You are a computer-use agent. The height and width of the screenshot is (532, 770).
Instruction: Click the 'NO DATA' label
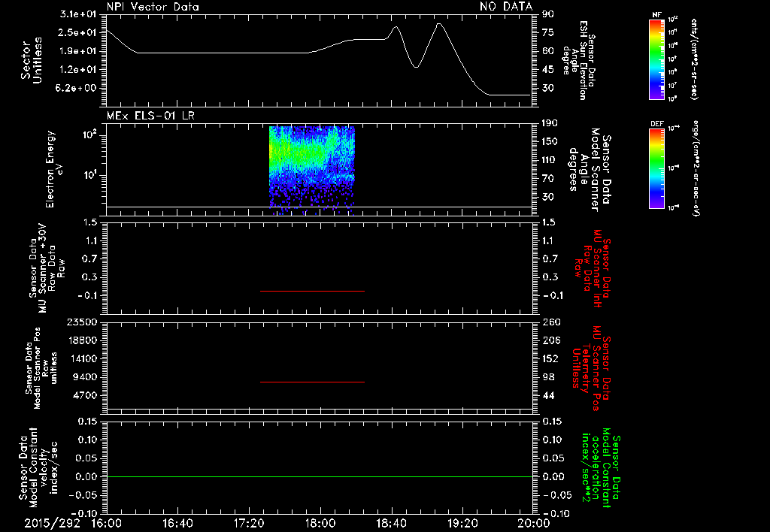[506, 6]
